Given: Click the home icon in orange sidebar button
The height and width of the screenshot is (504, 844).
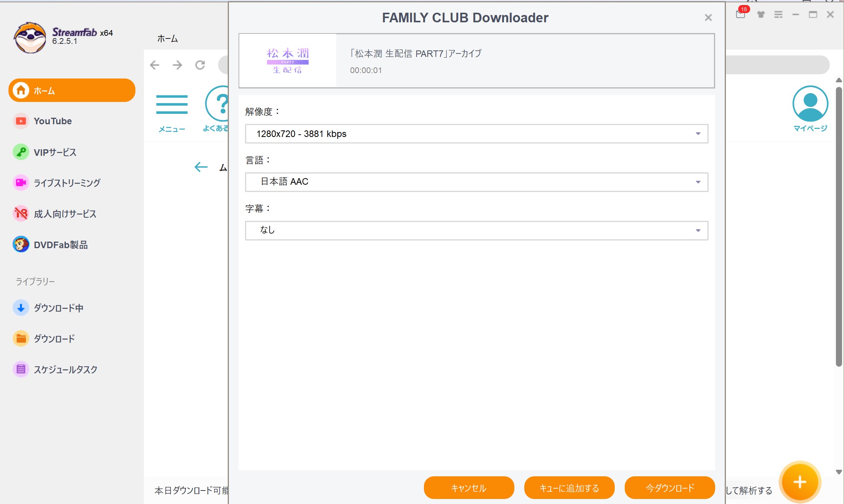Looking at the screenshot, I should click(x=21, y=90).
